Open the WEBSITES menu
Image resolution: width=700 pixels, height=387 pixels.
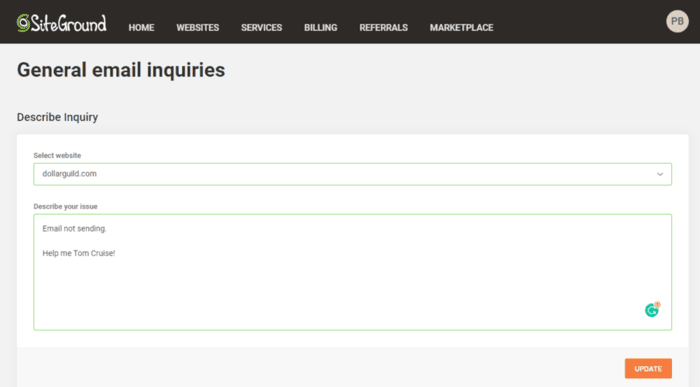pyautogui.click(x=198, y=28)
